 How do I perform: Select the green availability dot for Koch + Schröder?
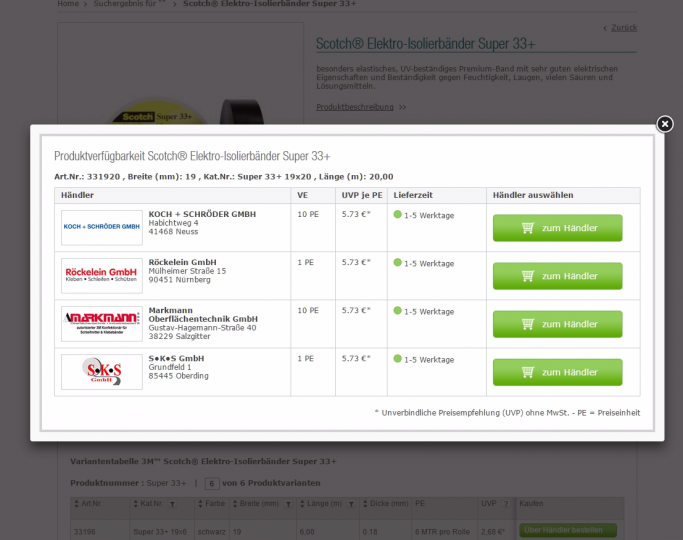[397, 214]
